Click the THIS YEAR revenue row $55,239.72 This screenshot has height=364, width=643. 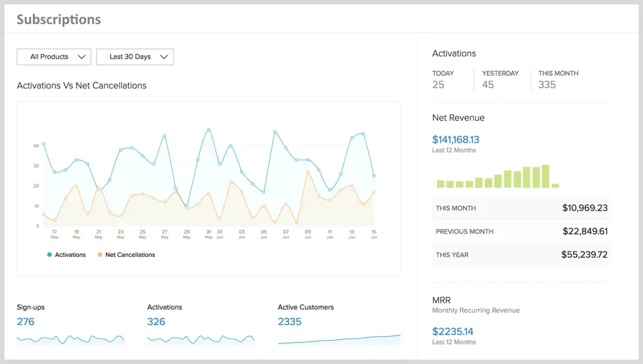tap(521, 255)
